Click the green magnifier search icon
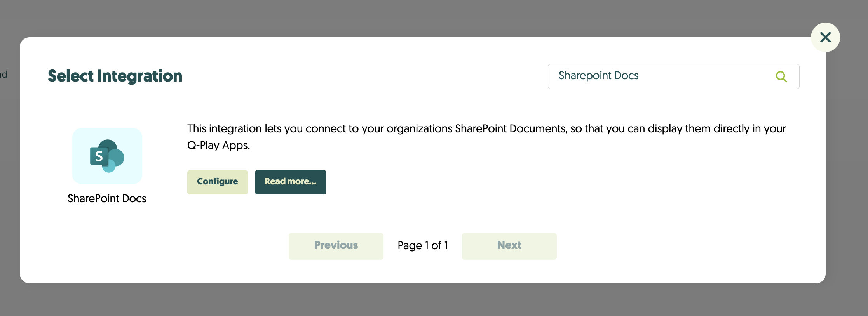868x316 pixels. coord(781,76)
